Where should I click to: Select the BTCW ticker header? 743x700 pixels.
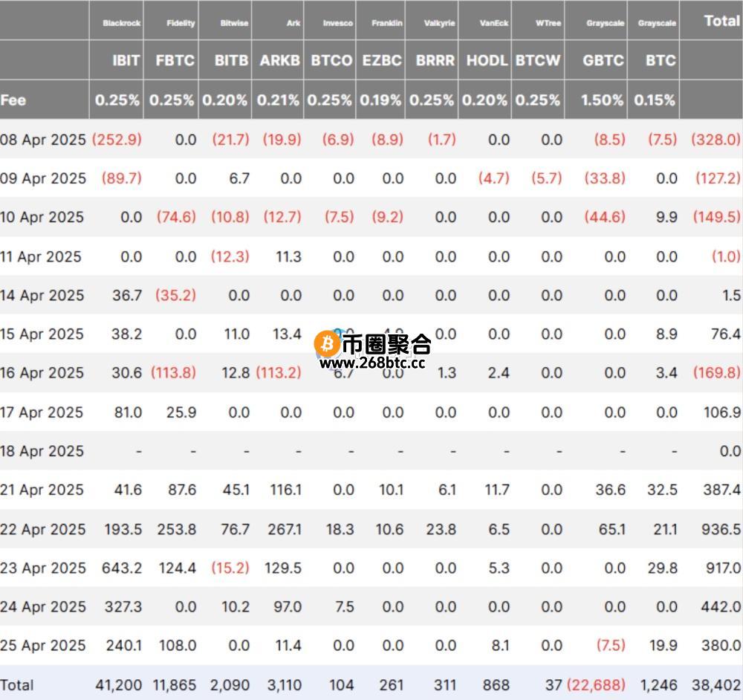pyautogui.click(x=538, y=61)
